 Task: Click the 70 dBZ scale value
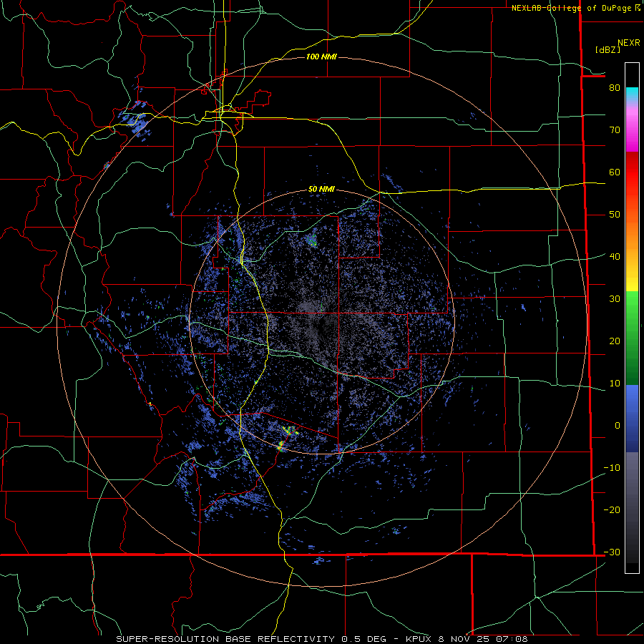(615, 130)
